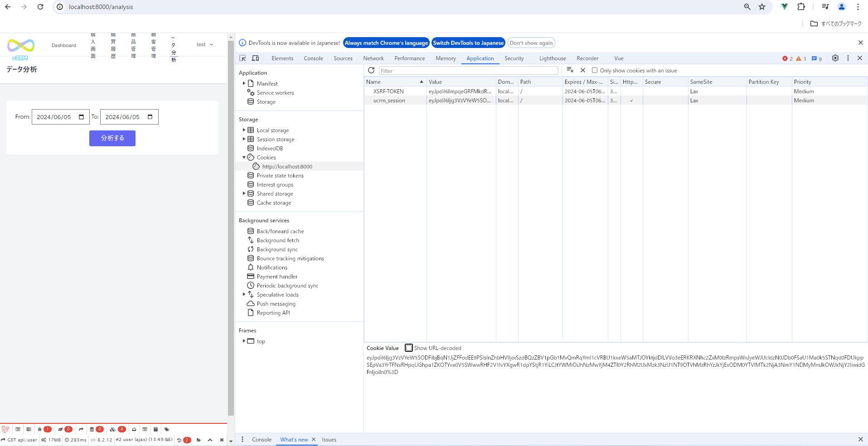Check the 'Show URL-decoded' checkbox
Viewport: 868px width, 446px height.
pyautogui.click(x=409, y=348)
